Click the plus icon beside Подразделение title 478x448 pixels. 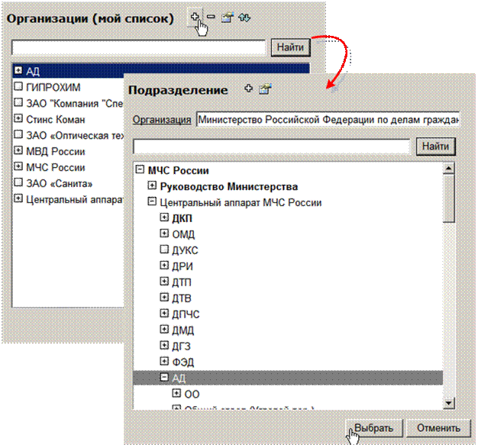249,89
